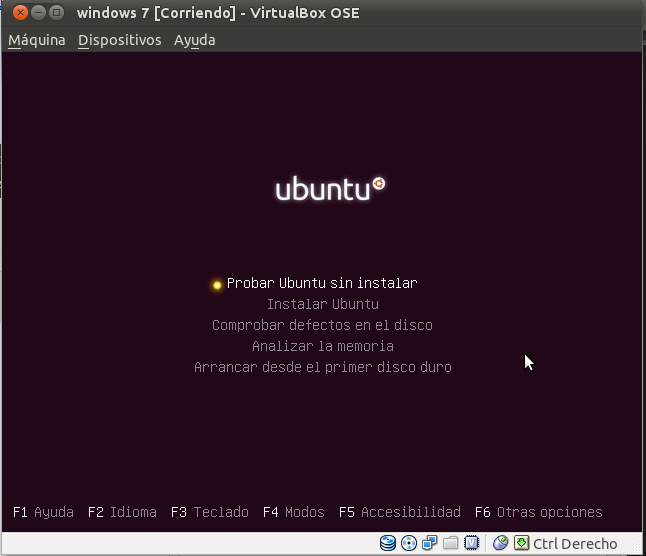Screen dimensions: 646x556
Task: Choose Analizar la memoria option
Action: pos(323,346)
